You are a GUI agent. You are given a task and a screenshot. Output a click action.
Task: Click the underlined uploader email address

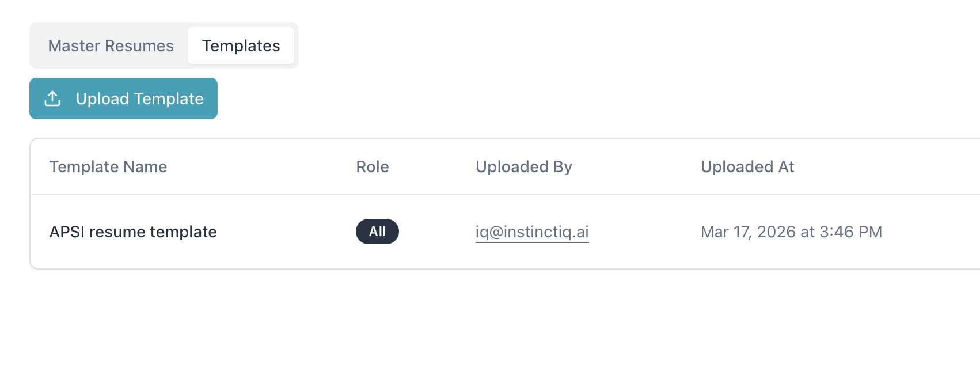tap(532, 232)
